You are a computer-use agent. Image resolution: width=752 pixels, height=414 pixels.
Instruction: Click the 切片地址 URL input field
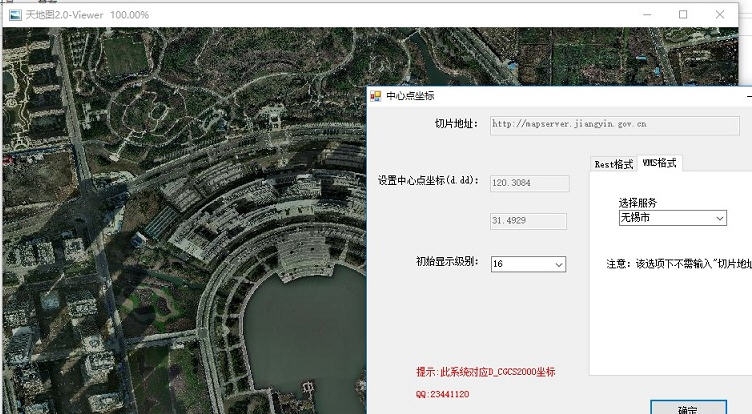(614, 125)
